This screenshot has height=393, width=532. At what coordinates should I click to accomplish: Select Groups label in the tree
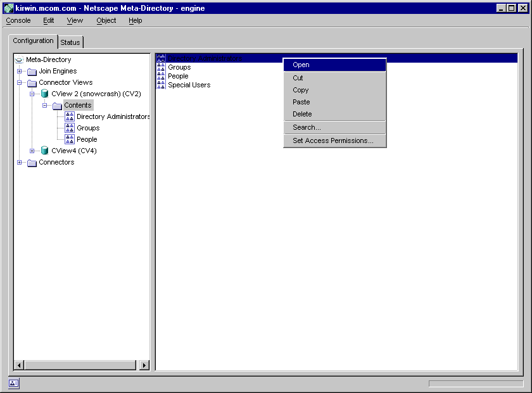(88, 128)
